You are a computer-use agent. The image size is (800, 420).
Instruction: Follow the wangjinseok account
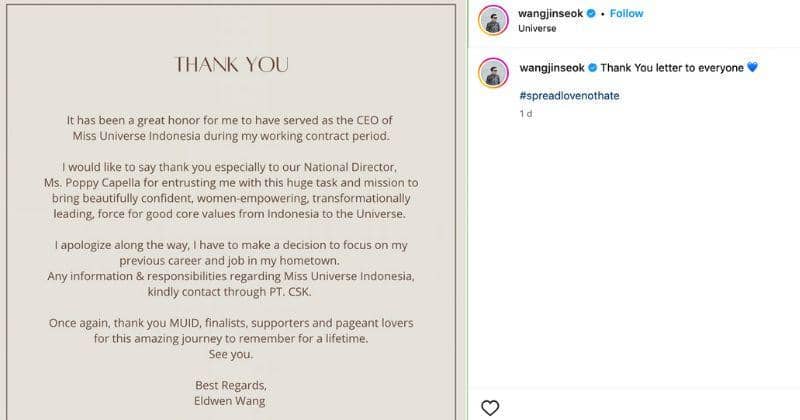coord(626,14)
